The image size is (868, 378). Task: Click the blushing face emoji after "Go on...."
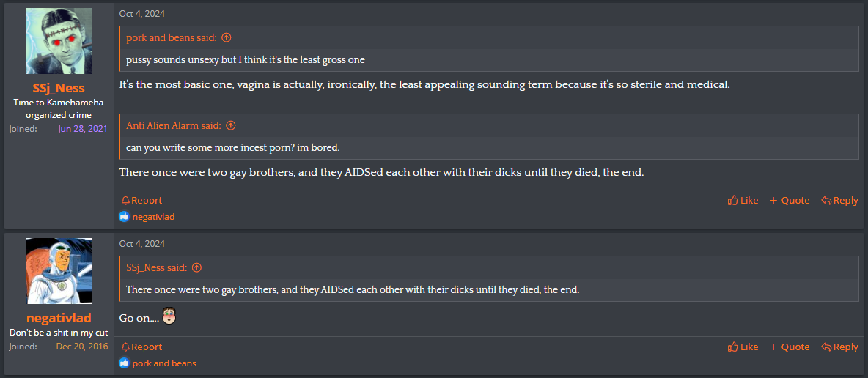tap(169, 317)
